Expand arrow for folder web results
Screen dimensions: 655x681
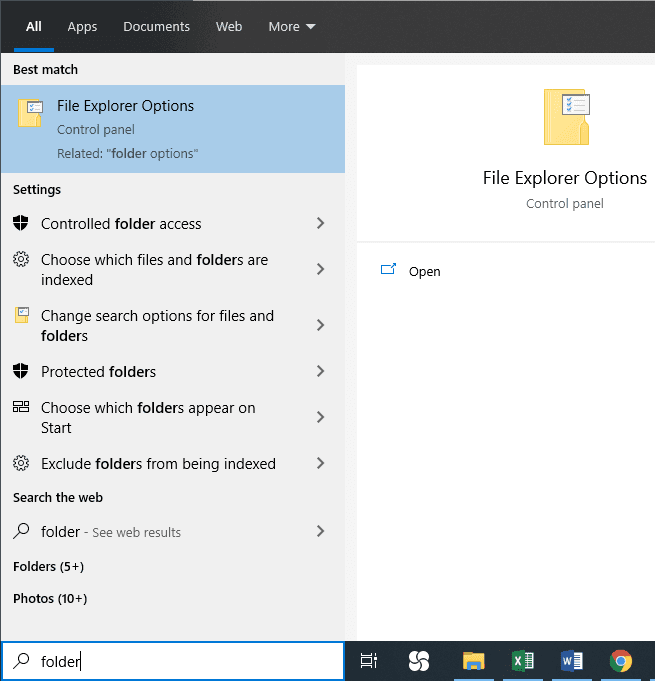pyautogui.click(x=320, y=532)
